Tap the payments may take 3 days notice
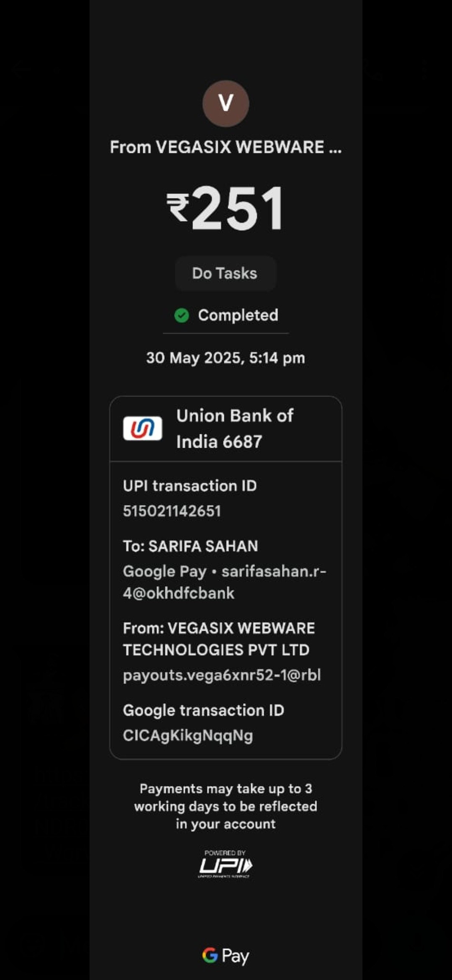Screen dimensions: 452x980 click(x=226, y=806)
